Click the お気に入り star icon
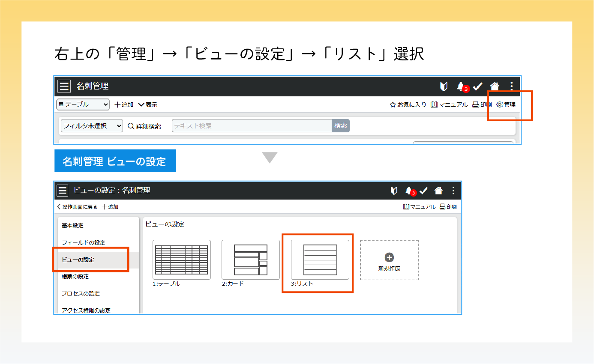This screenshot has width=594, height=364. tap(393, 104)
